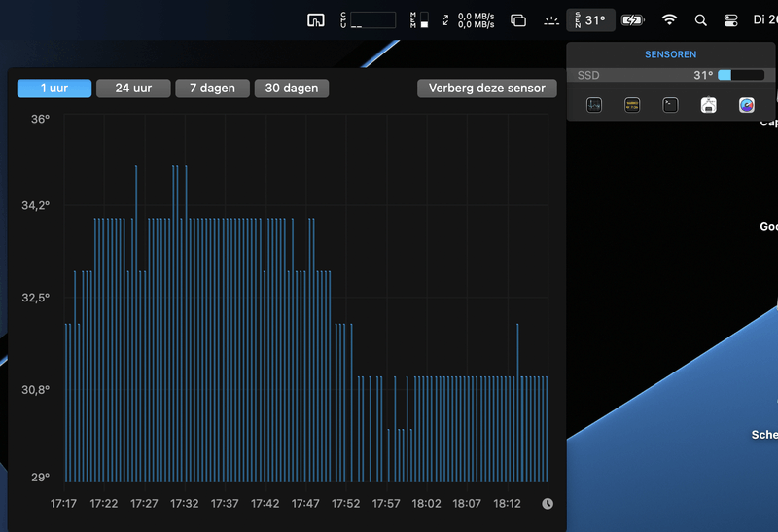Open the MEM memory menu bar item

coord(419,20)
